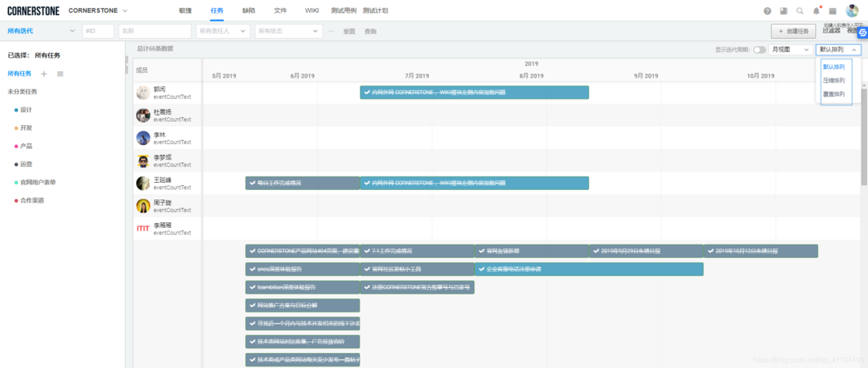Choose 默认排列 in the dropdown list
The image size is (868, 368).
click(x=834, y=66)
